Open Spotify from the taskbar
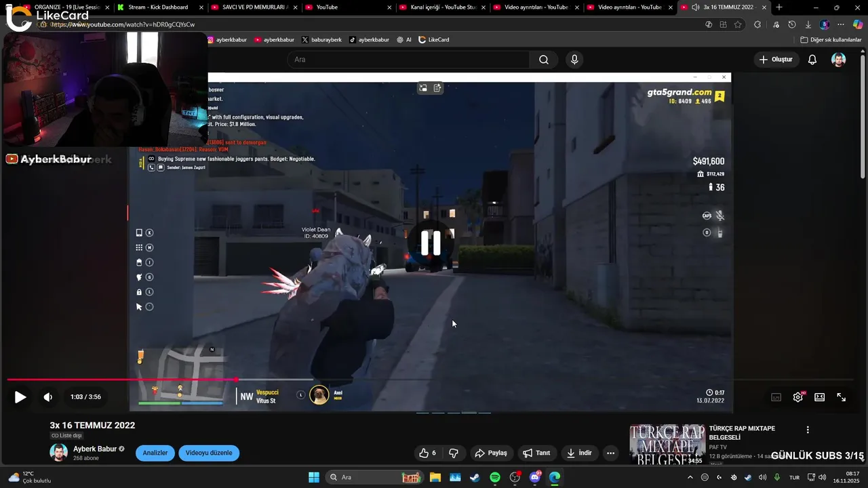The height and width of the screenshot is (488, 868). point(495,477)
